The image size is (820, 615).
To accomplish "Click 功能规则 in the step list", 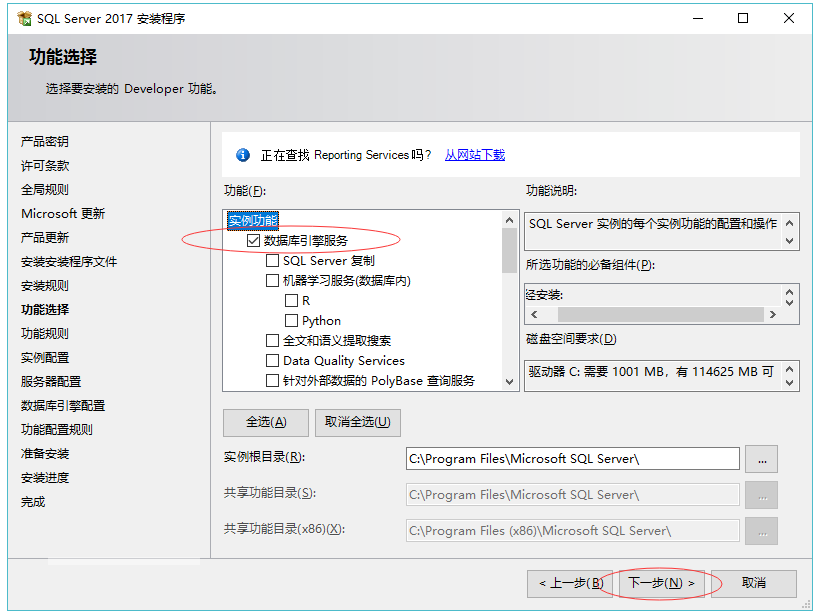I will [x=45, y=334].
